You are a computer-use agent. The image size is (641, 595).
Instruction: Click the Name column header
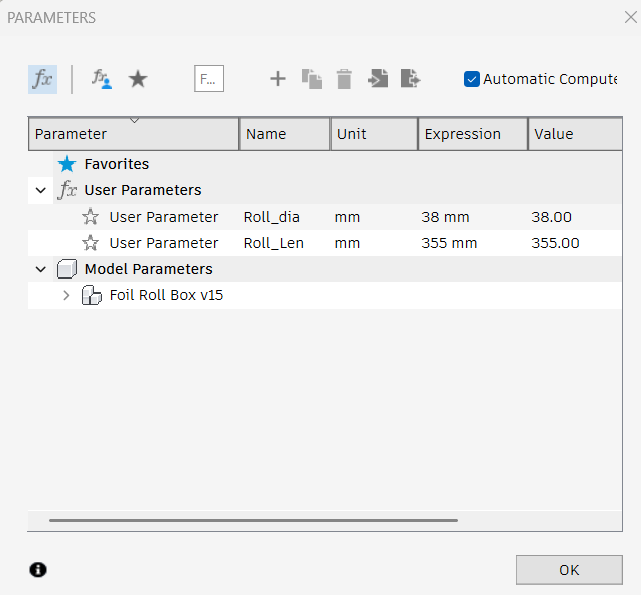tap(285, 134)
